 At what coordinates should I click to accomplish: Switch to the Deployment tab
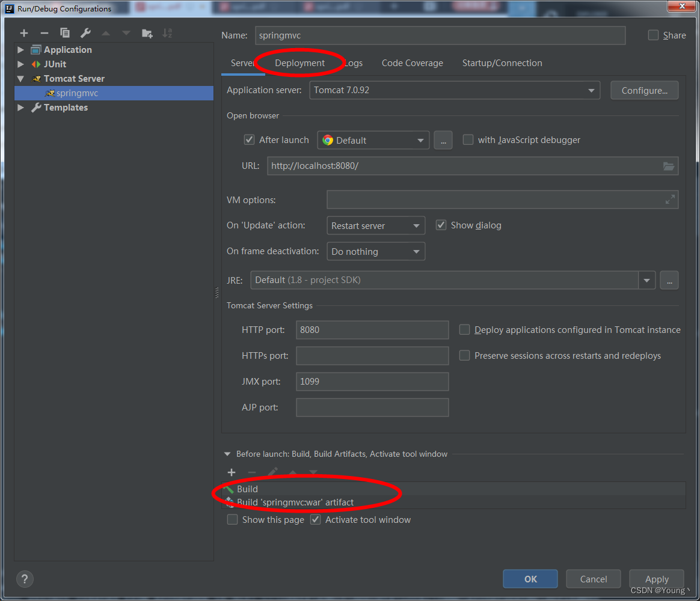click(299, 63)
